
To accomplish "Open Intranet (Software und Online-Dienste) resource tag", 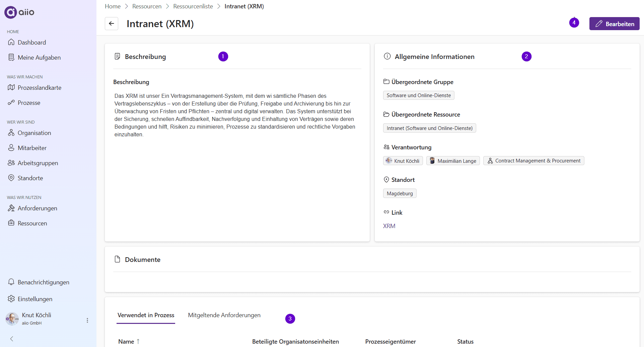I will click(x=429, y=128).
